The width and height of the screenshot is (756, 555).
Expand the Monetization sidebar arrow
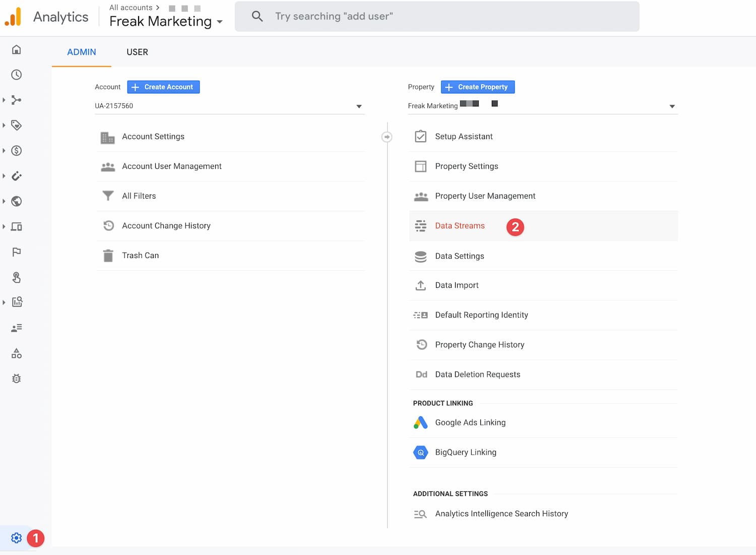4,150
